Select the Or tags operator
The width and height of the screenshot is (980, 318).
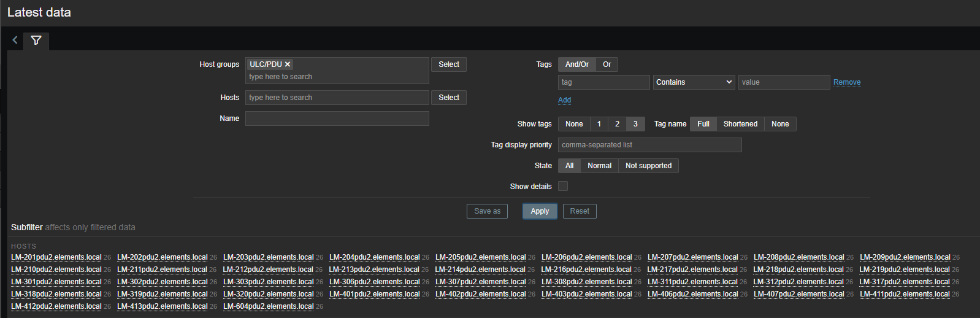607,64
